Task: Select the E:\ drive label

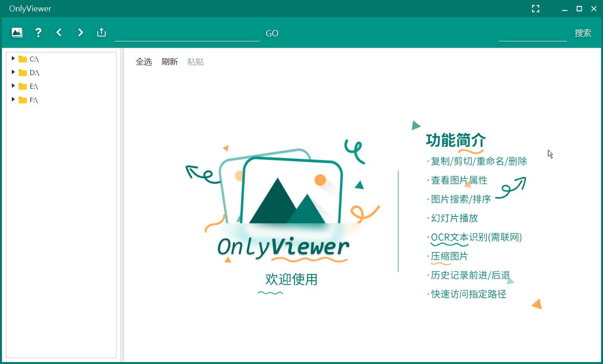Action: (34, 86)
